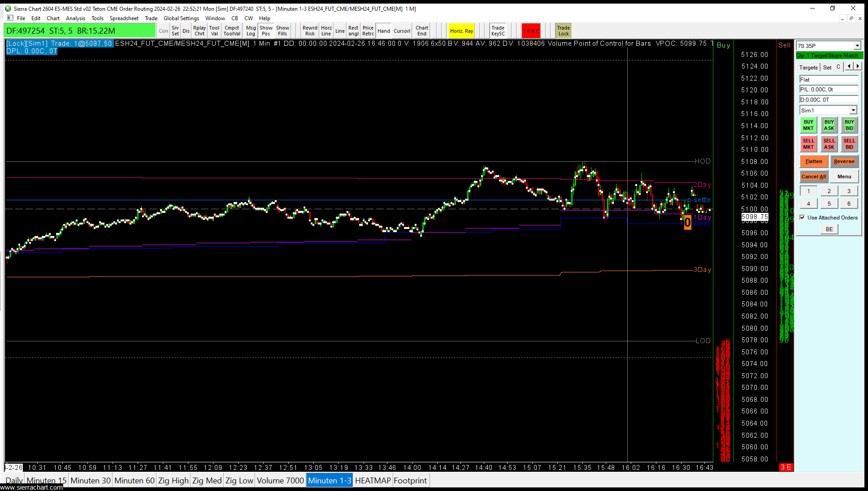Open the Global Settings menu
868x491 pixels.
click(181, 18)
